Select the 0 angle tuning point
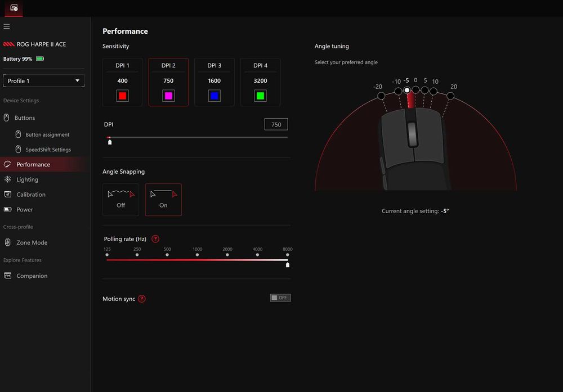Screen dimensions: 563x392 [x=415, y=89]
